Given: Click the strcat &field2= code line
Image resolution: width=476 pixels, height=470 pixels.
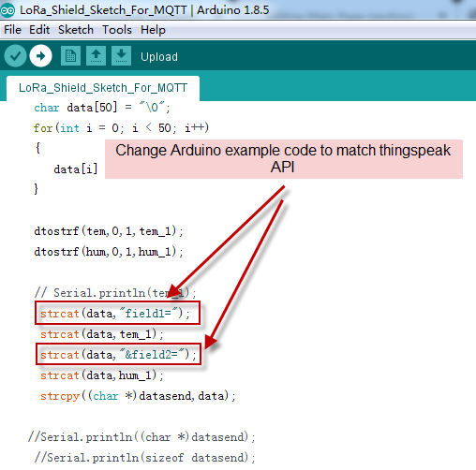Looking at the screenshot, I should click(x=118, y=355).
